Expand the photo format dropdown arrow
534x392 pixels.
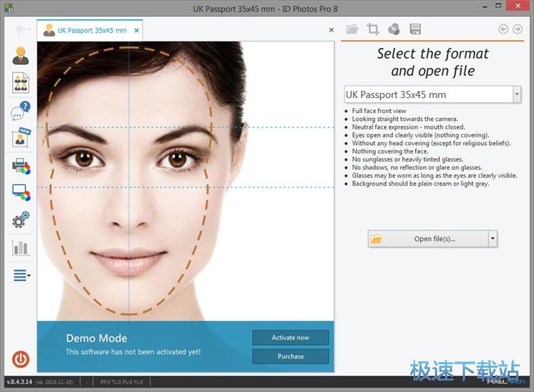[x=517, y=94]
